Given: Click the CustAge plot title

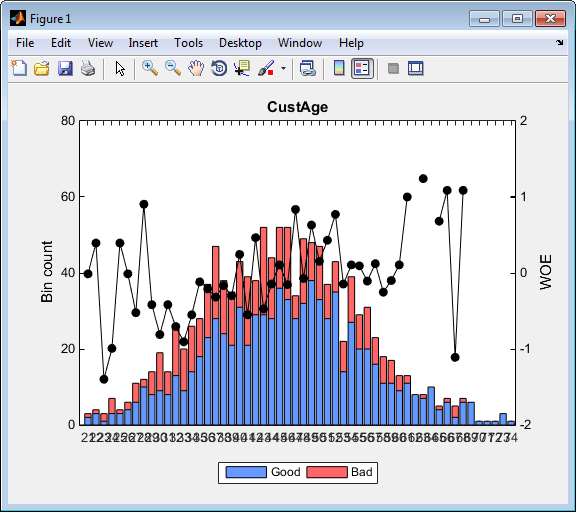Looking at the screenshot, I should (298, 107).
